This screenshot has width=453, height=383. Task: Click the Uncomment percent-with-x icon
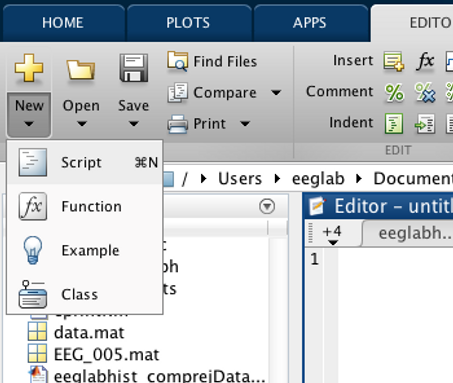click(x=425, y=93)
